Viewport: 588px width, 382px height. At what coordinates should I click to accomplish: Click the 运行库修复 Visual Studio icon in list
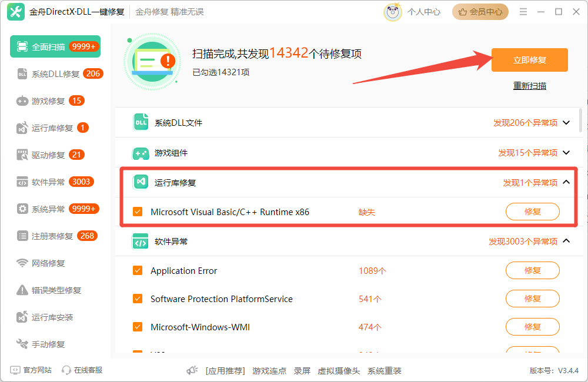point(141,182)
